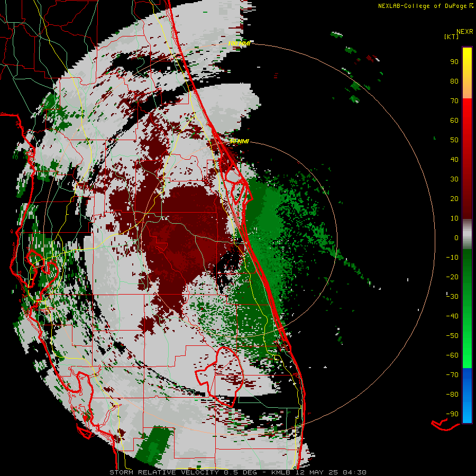Click the 50 NMI range ring label
The image size is (476, 476).
[239, 141]
